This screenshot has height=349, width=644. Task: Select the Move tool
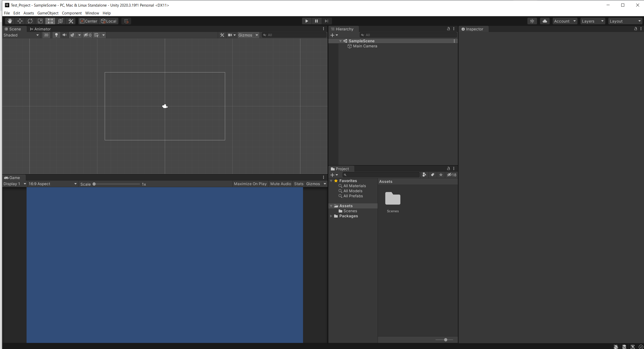click(20, 21)
